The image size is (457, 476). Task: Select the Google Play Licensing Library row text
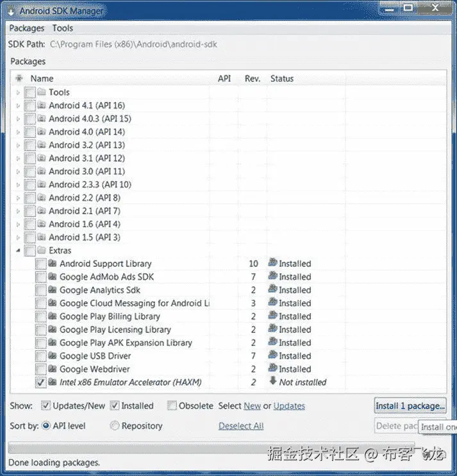coord(115,330)
